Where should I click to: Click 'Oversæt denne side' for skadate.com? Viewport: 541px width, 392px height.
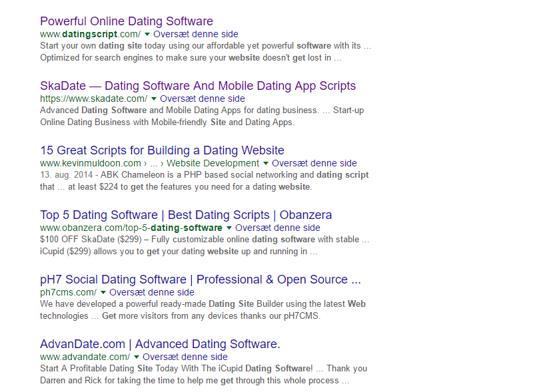[x=203, y=98]
